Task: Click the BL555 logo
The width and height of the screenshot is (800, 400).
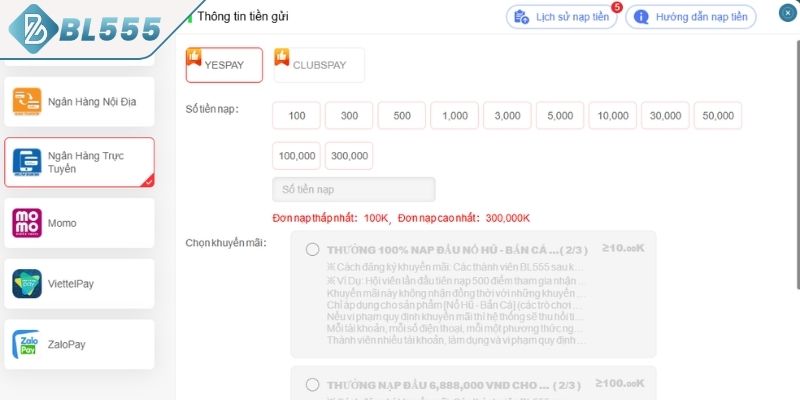Action: 85,28
